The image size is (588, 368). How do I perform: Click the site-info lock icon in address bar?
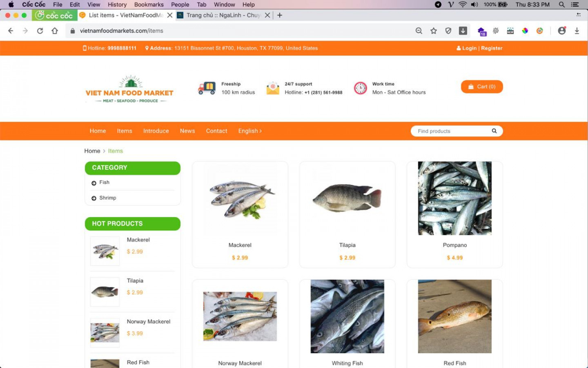73,31
